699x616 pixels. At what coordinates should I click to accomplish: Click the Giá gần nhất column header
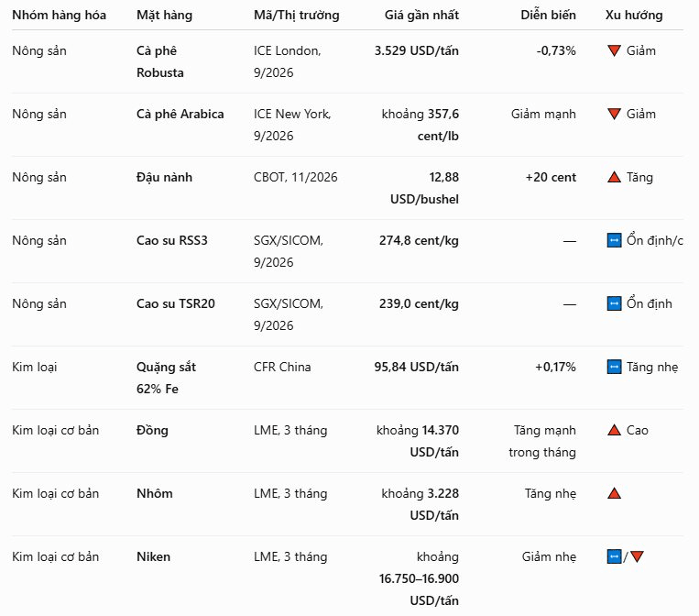click(x=421, y=16)
